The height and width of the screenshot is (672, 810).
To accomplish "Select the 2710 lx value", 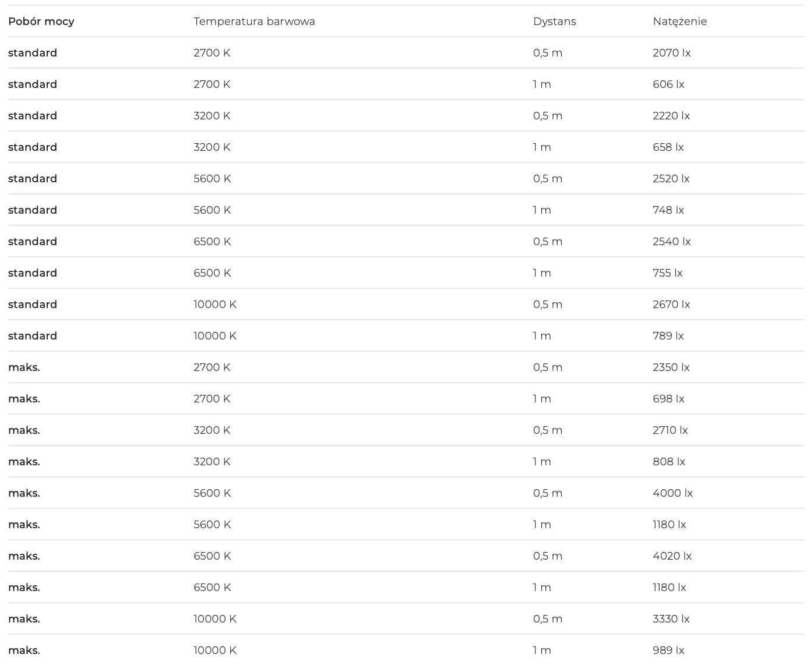I will [670, 430].
